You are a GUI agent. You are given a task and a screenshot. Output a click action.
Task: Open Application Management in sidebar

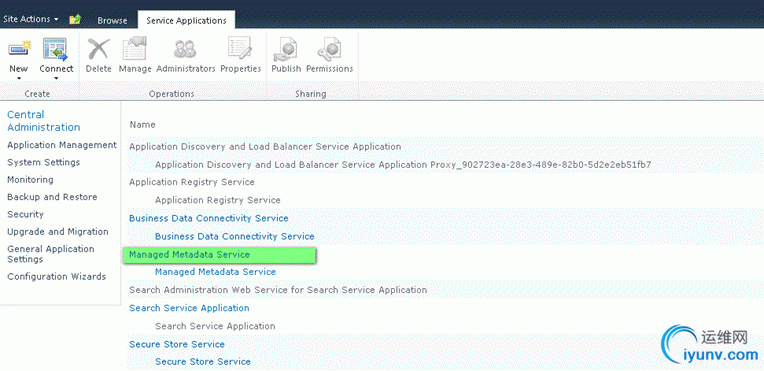(x=62, y=145)
